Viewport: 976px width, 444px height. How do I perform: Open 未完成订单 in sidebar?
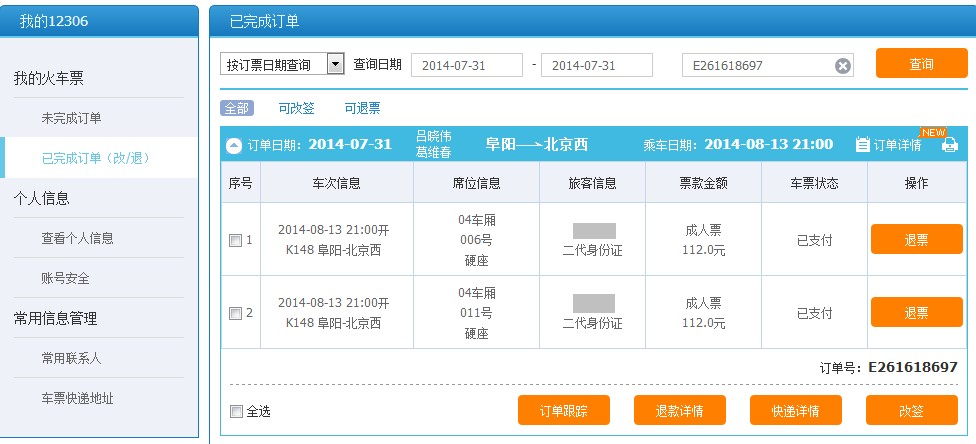tap(71, 118)
